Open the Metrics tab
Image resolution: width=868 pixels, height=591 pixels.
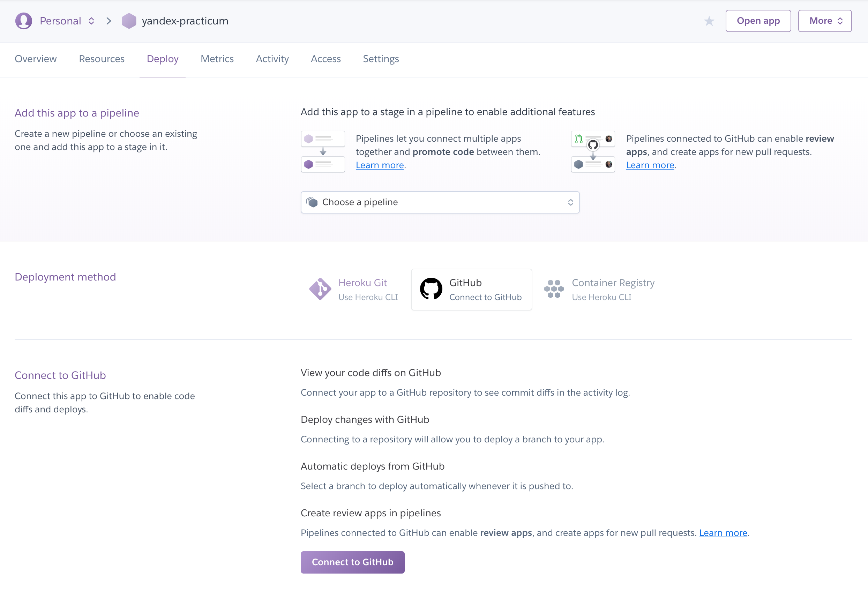[x=217, y=59]
